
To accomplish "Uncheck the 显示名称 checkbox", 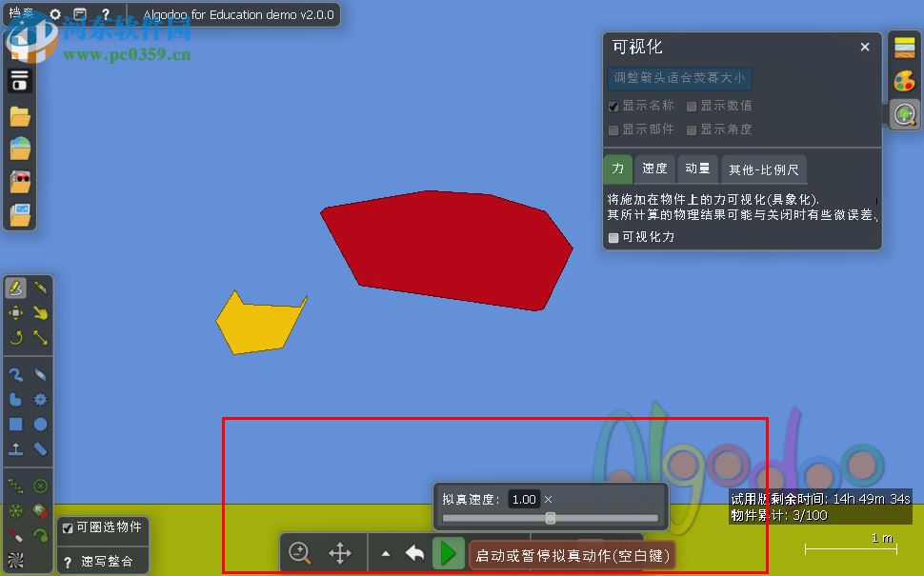I will (613, 106).
